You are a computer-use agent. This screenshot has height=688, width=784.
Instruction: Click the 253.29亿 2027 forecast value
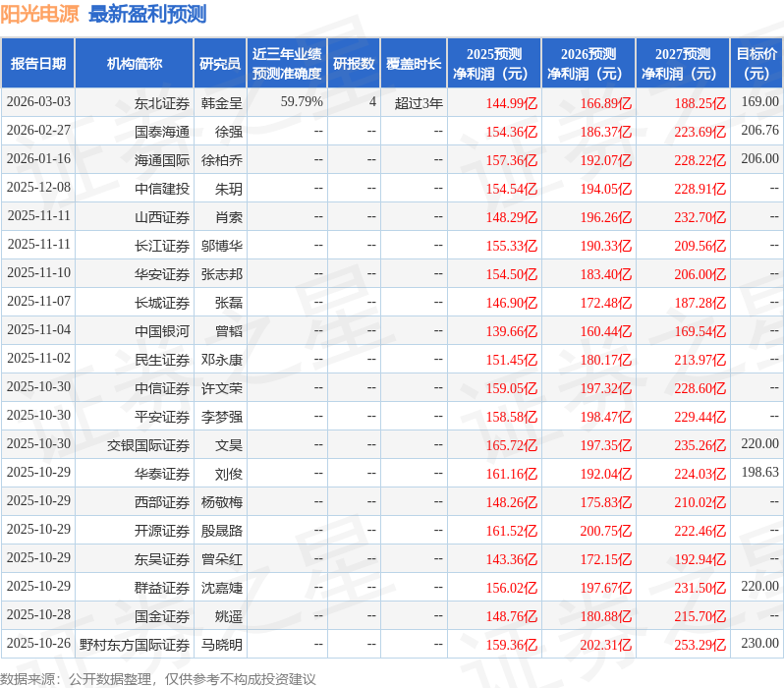698,646
